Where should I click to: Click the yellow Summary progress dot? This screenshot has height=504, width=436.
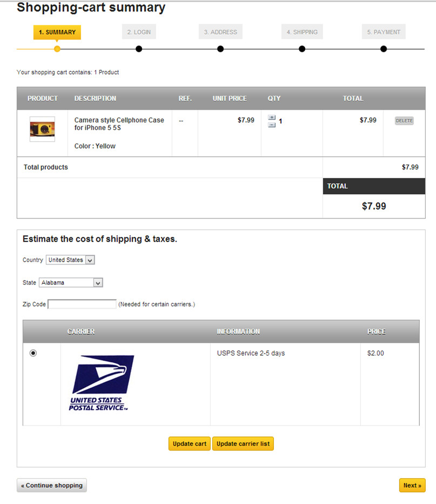point(57,49)
